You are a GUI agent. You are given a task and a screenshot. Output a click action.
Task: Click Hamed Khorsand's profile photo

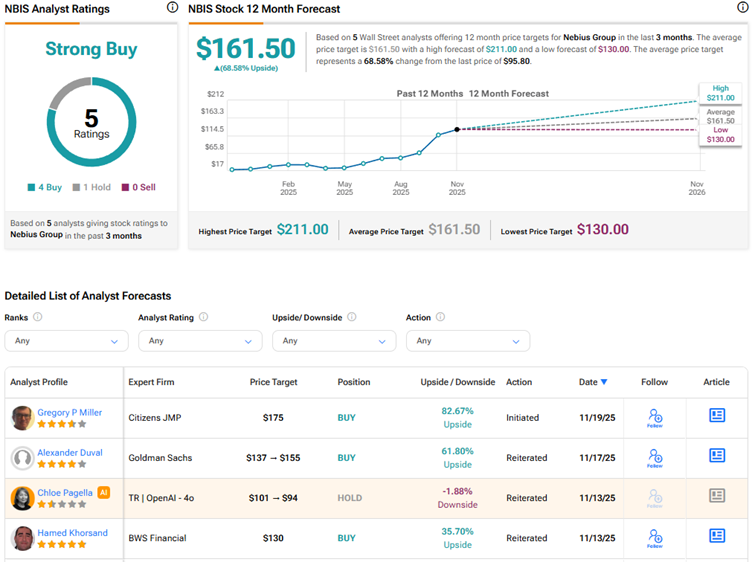[22, 538]
